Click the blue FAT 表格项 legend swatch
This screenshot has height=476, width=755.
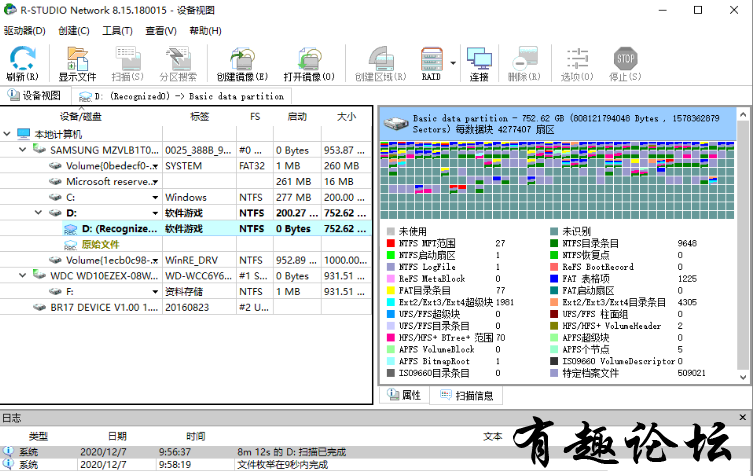coord(554,279)
